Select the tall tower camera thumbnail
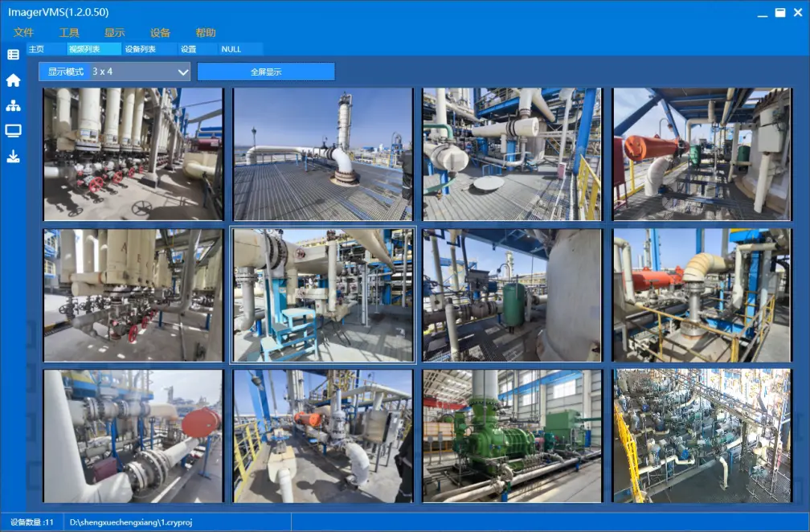 (322, 154)
